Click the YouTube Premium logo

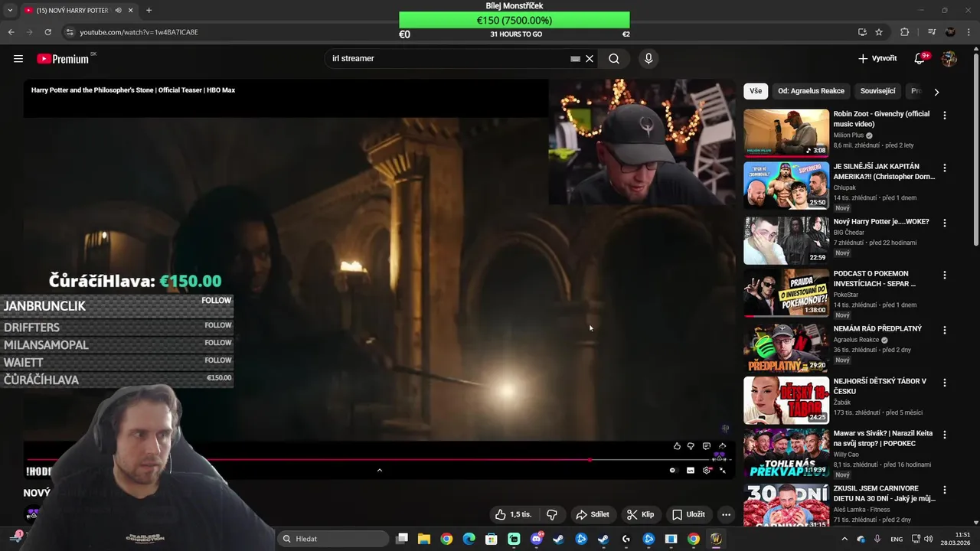pos(63,59)
